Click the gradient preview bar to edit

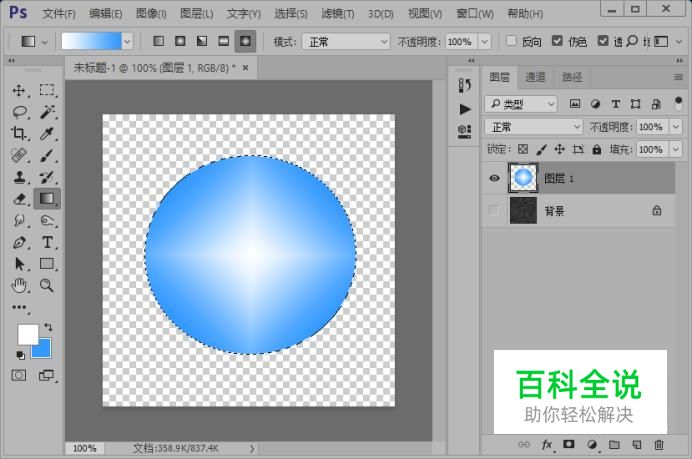pos(91,41)
